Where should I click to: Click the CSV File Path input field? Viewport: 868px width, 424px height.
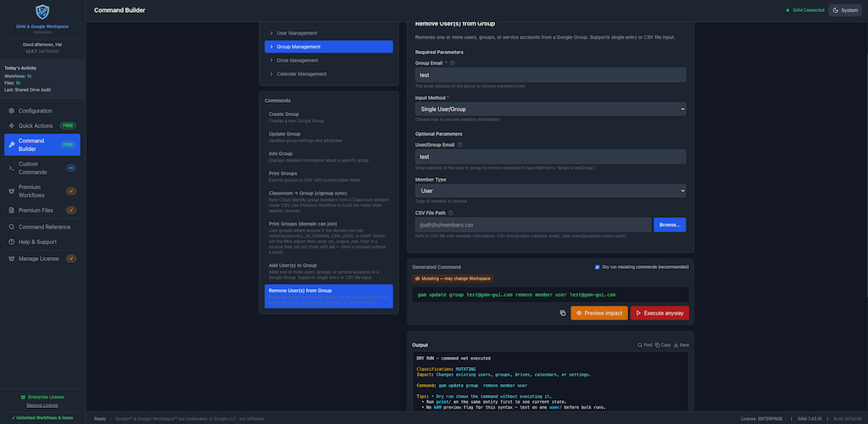click(x=533, y=225)
